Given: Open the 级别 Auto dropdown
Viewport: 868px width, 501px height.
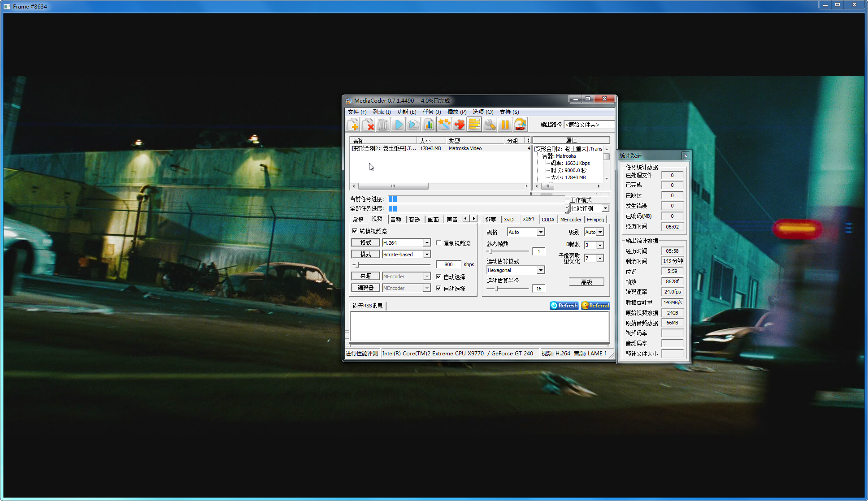Looking at the screenshot, I should coord(600,232).
